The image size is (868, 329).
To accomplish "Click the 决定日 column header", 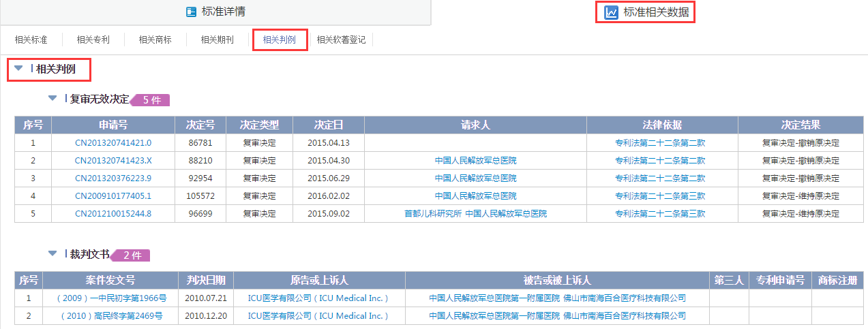I will click(x=328, y=125).
